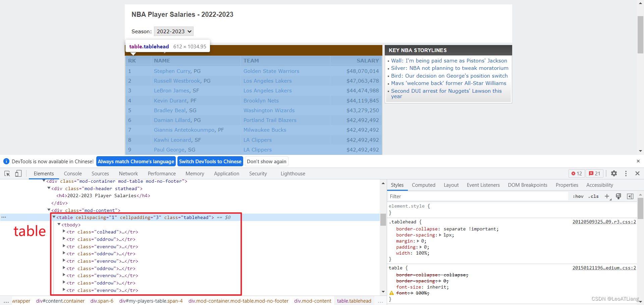Switch to the Console tab
Screen dimensions: 644x305
point(73,174)
